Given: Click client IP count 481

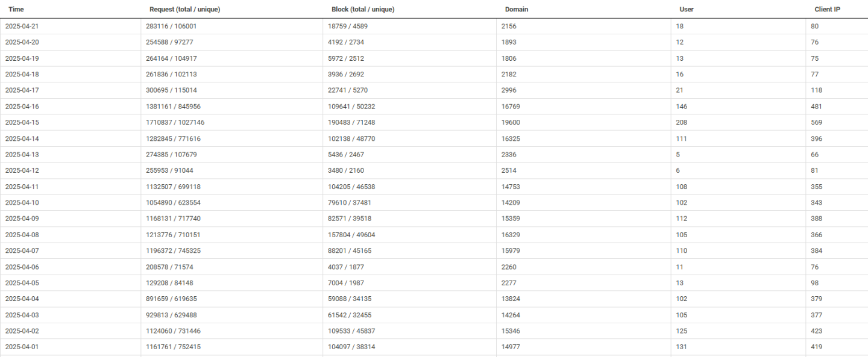Looking at the screenshot, I should click(816, 107).
